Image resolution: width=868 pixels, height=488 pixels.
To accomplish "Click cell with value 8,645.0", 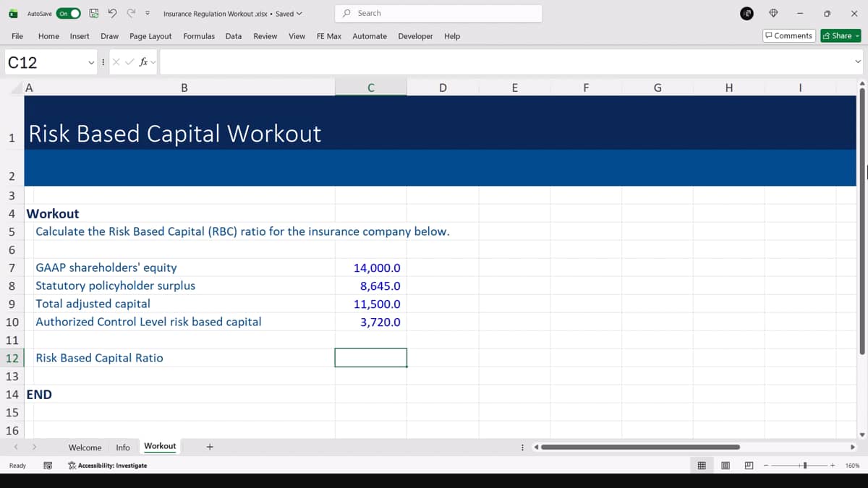I will pyautogui.click(x=370, y=286).
